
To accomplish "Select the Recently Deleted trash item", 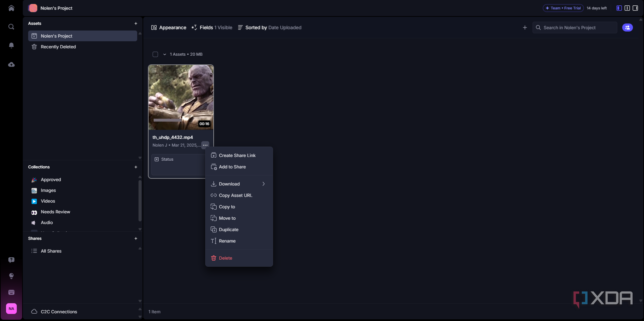I will point(83,47).
